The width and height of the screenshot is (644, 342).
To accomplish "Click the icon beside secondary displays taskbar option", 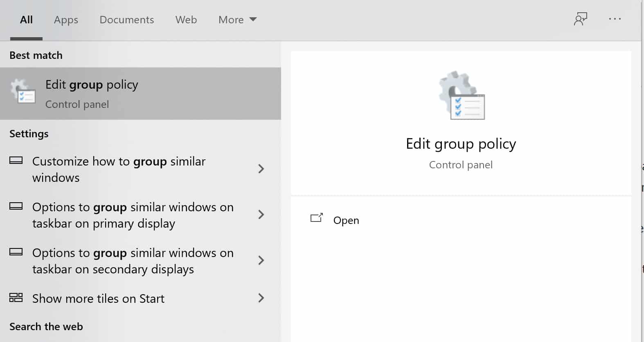I will [x=16, y=252].
